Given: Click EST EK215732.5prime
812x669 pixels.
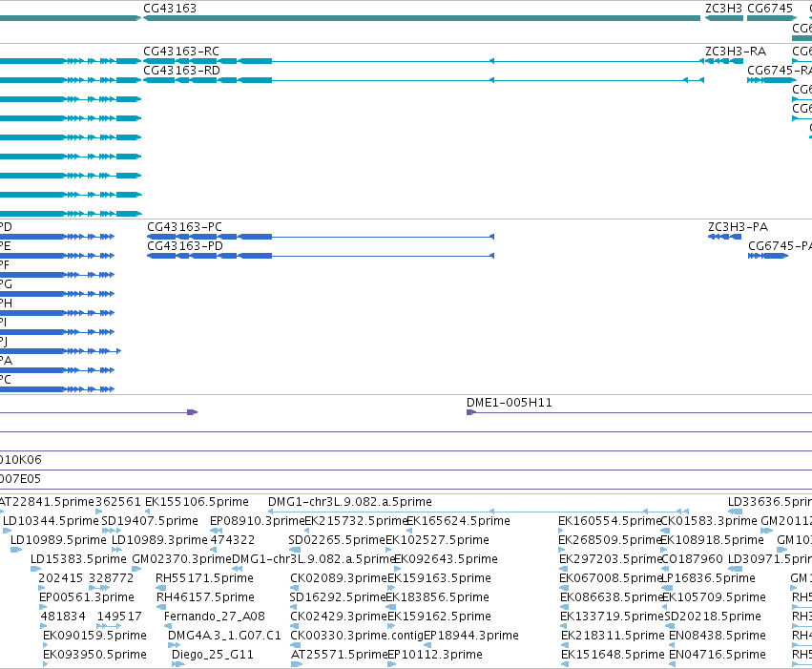Looking at the screenshot, I should 356,521.
